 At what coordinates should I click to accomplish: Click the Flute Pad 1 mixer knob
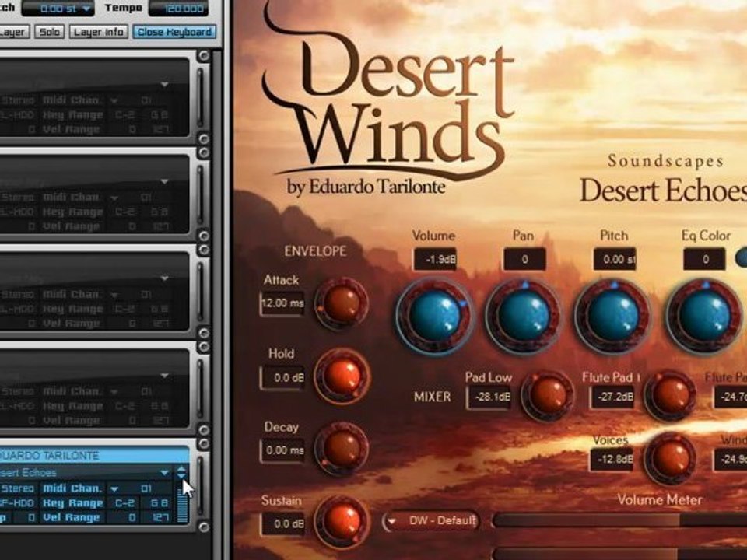coord(670,395)
